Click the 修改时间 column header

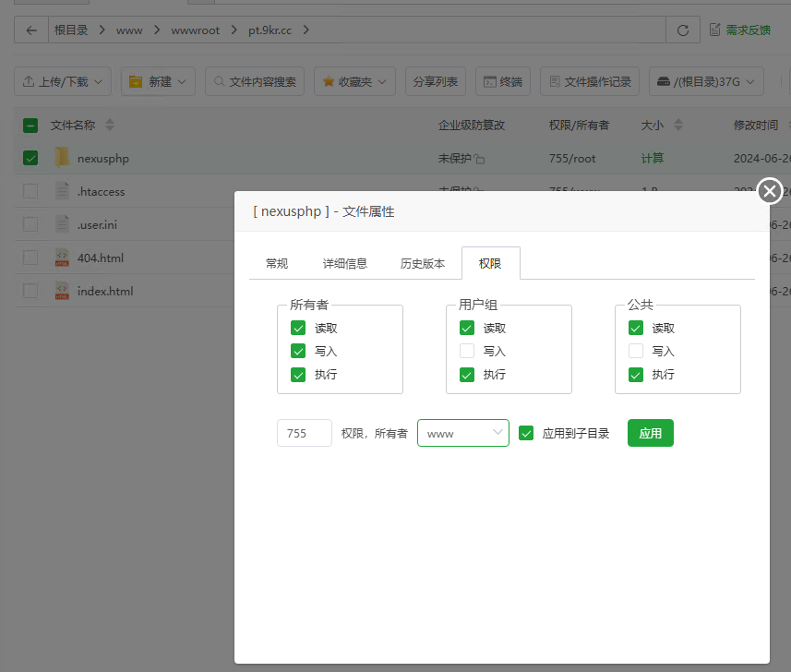[x=755, y=126]
